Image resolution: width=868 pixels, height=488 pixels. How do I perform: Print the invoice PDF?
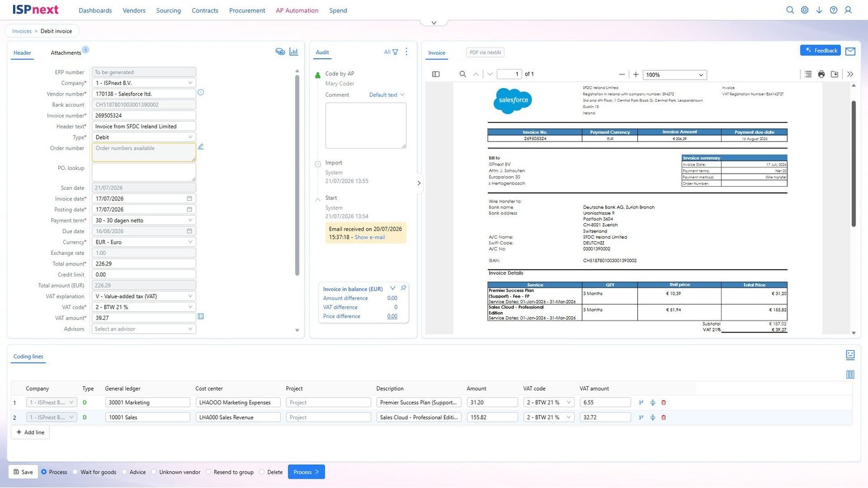coord(821,74)
